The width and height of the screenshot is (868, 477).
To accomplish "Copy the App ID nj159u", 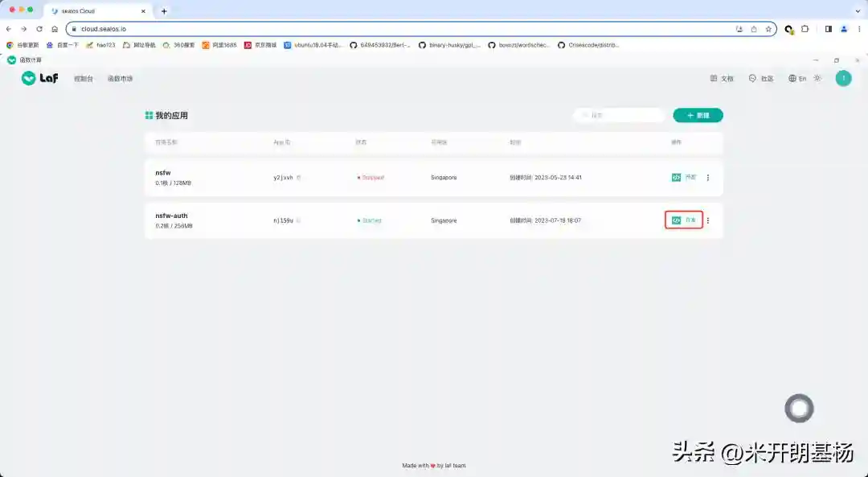I will 298,220.
